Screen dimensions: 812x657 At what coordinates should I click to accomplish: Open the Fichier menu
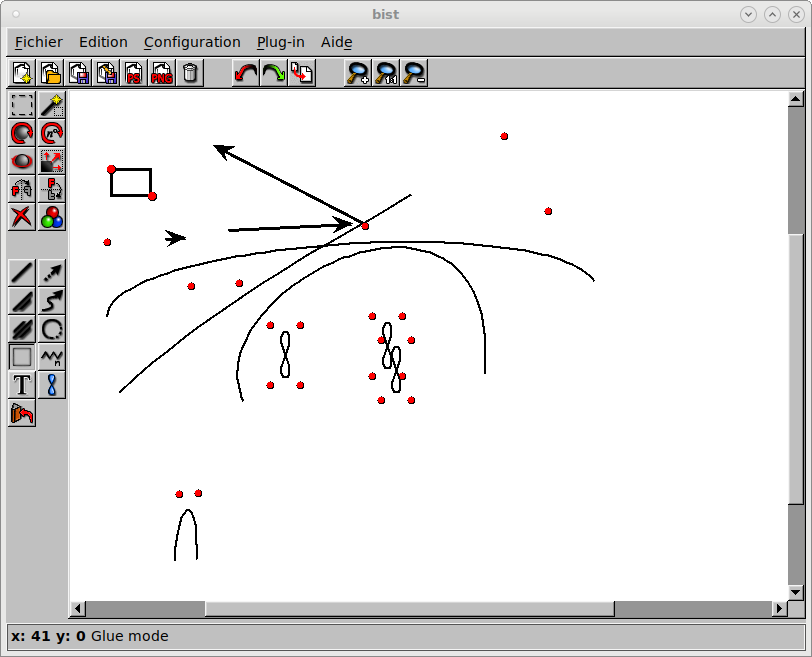click(39, 42)
